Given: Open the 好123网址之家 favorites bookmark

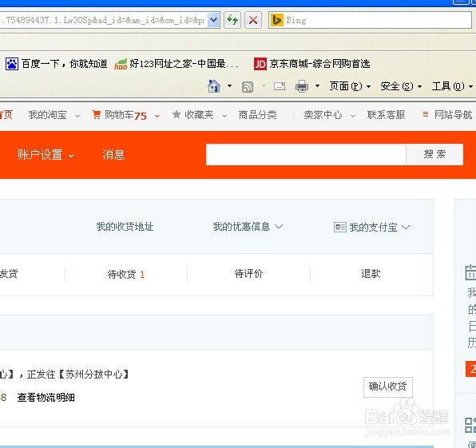Looking at the screenshot, I should [176, 64].
